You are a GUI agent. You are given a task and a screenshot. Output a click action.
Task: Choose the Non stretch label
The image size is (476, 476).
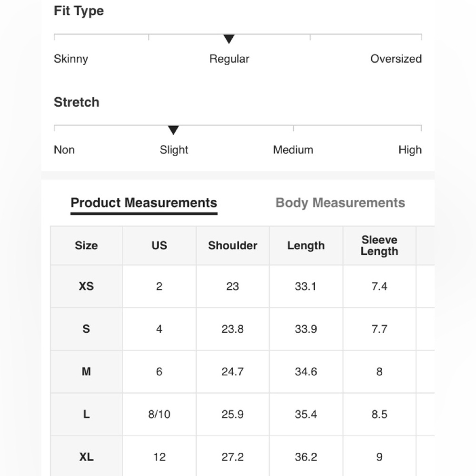tap(64, 150)
